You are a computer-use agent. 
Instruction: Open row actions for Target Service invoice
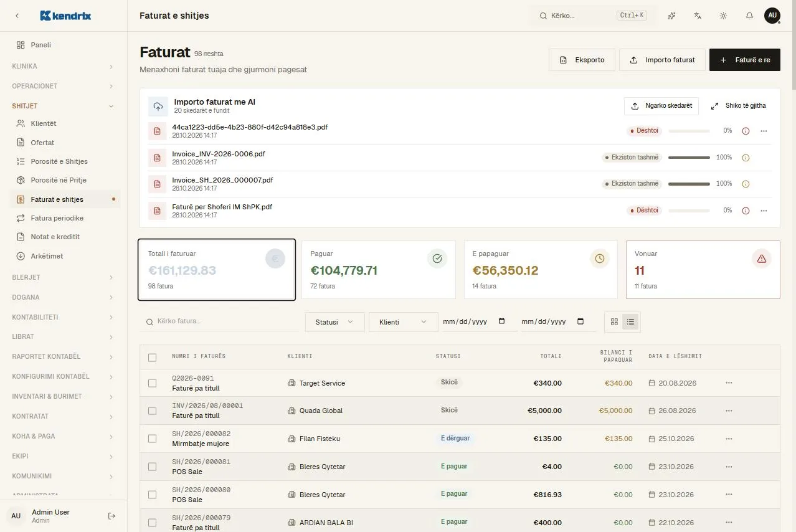pyautogui.click(x=729, y=382)
